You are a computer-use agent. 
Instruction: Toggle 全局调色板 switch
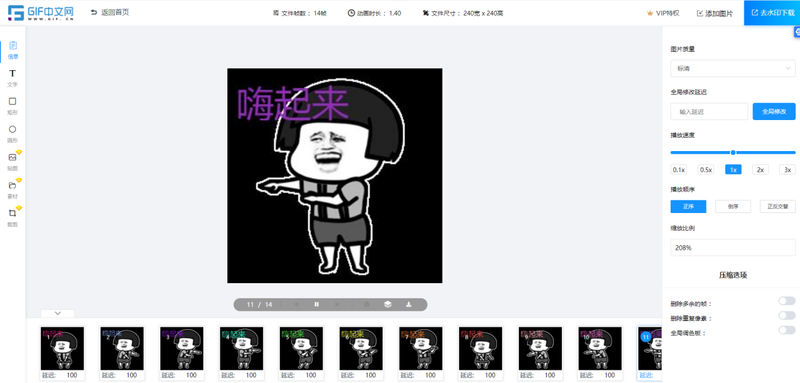787,330
